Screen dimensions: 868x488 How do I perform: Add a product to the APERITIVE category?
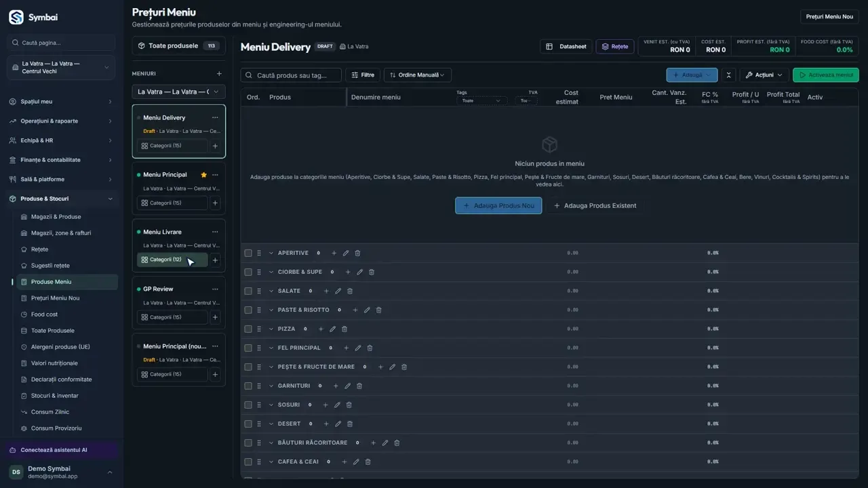tap(334, 253)
